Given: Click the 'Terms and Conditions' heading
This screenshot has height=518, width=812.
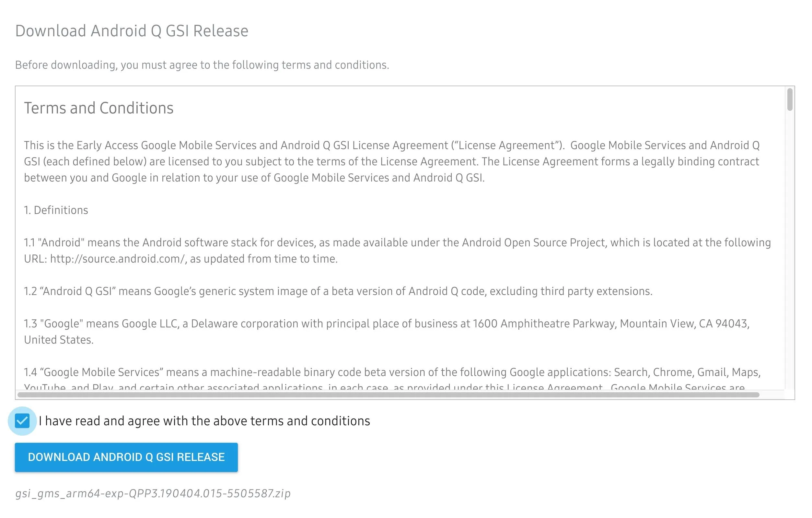Looking at the screenshot, I should [x=99, y=108].
